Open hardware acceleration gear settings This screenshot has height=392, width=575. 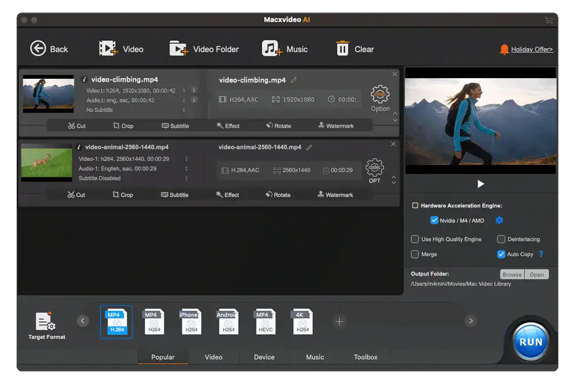[499, 220]
